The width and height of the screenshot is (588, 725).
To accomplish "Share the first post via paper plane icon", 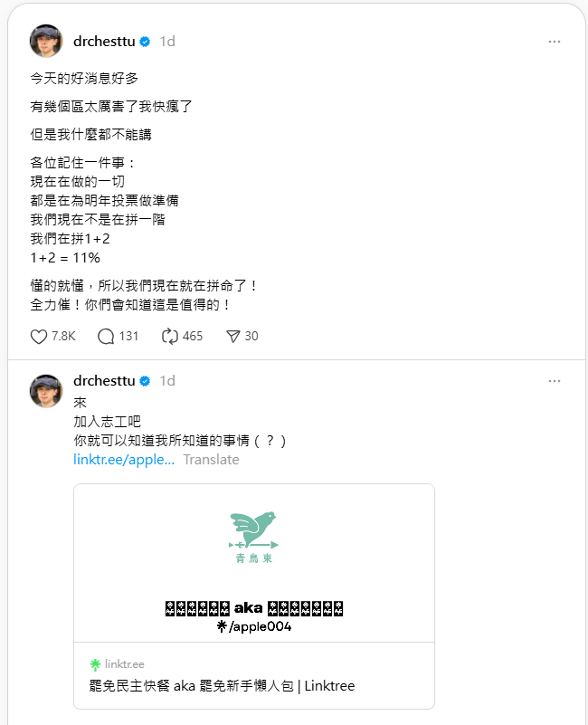I will point(233,337).
